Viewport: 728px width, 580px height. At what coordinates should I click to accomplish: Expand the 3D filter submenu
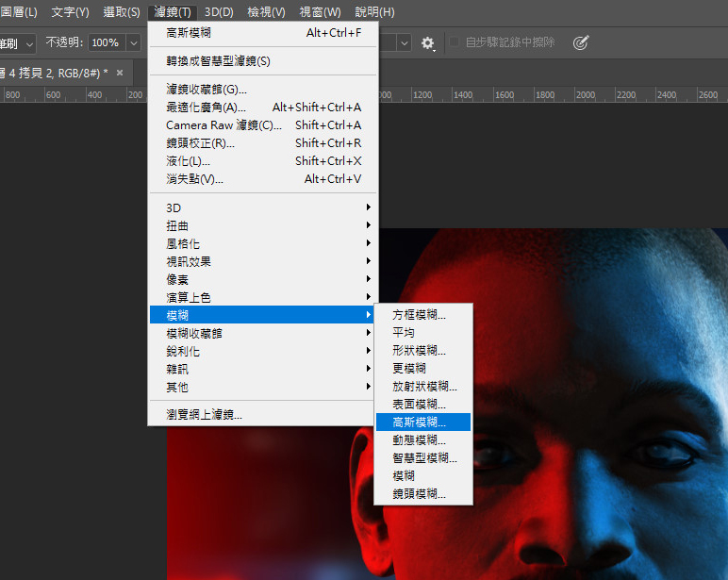tap(263, 207)
